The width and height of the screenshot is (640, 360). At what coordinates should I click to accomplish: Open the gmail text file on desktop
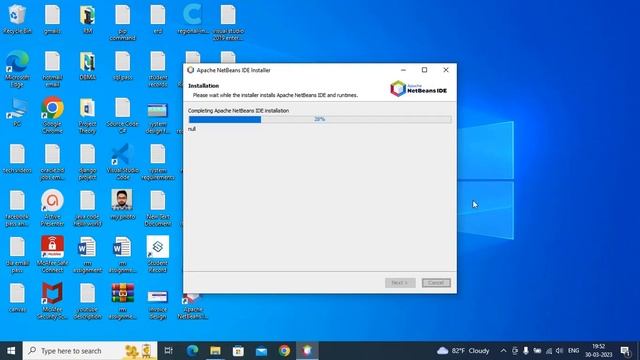[x=52, y=19]
